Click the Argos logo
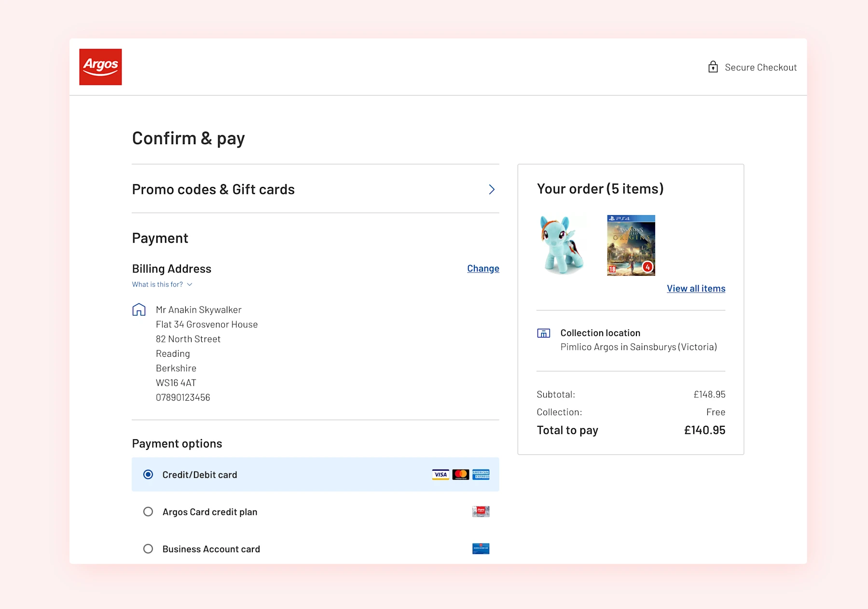868x609 pixels. point(100,67)
